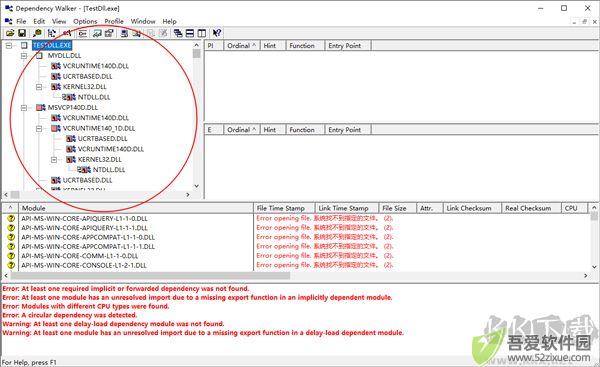The height and width of the screenshot is (367, 600).
Task: Click the module list horizontal scrollbar thumb
Action: pos(150,276)
